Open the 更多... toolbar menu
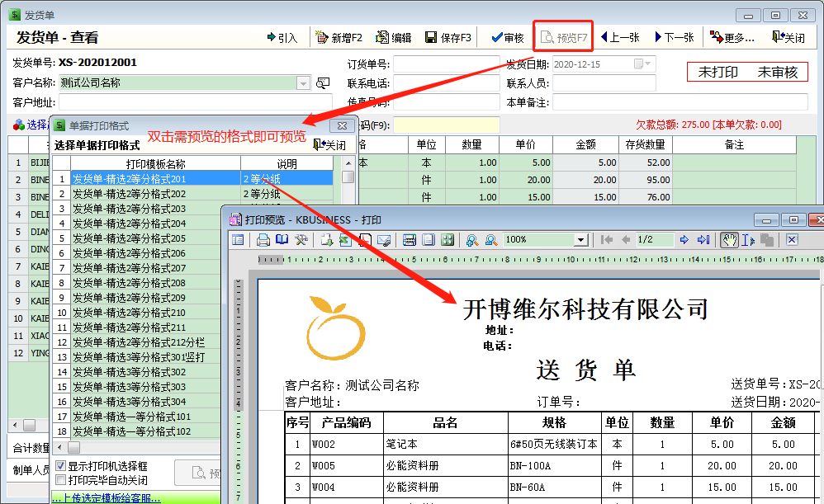 coord(732,37)
